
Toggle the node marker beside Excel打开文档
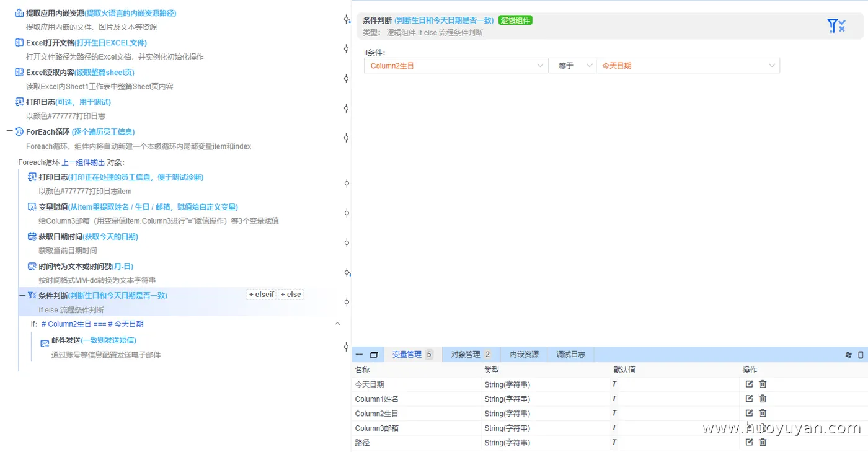click(347, 48)
